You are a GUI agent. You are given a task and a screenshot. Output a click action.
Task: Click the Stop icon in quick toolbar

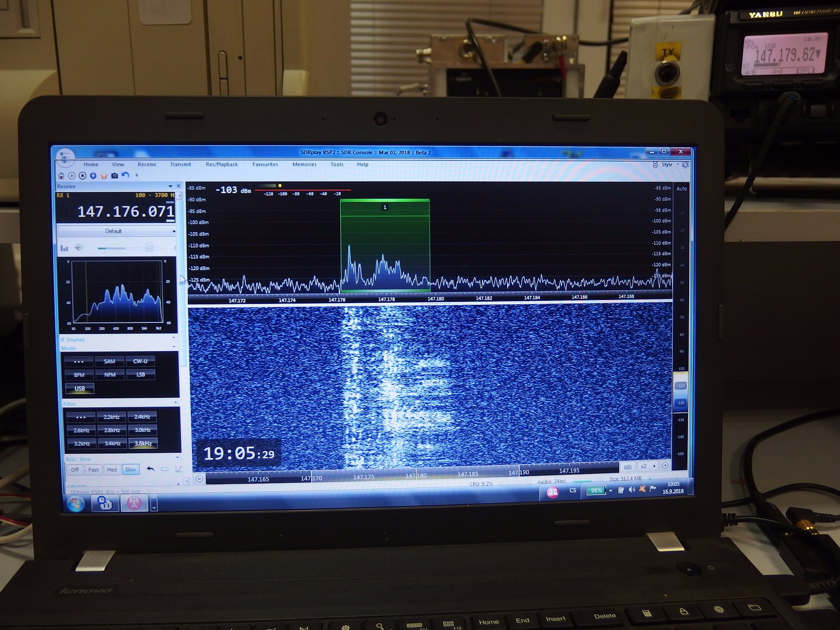click(x=82, y=176)
